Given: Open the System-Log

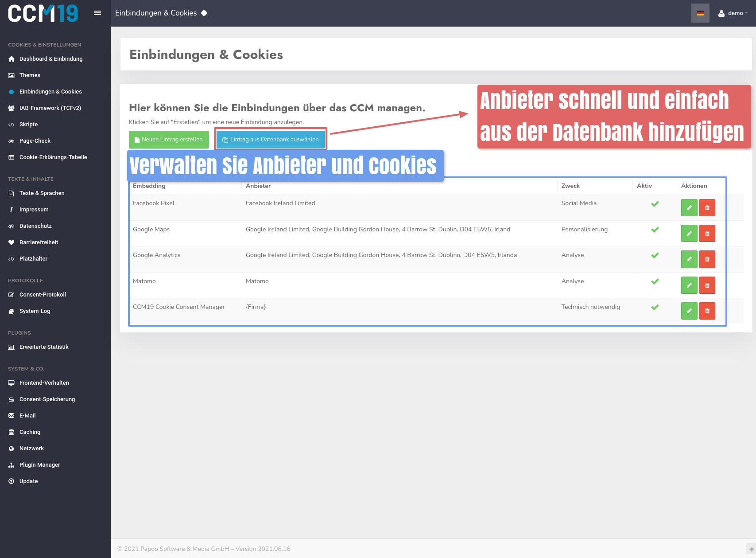Looking at the screenshot, I should 35,311.
